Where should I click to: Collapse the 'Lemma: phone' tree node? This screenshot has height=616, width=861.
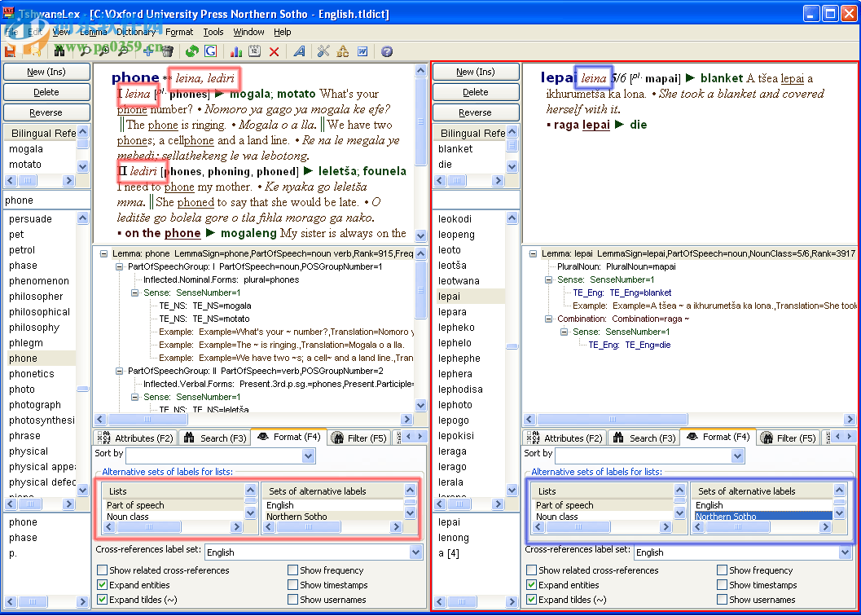pos(104,254)
